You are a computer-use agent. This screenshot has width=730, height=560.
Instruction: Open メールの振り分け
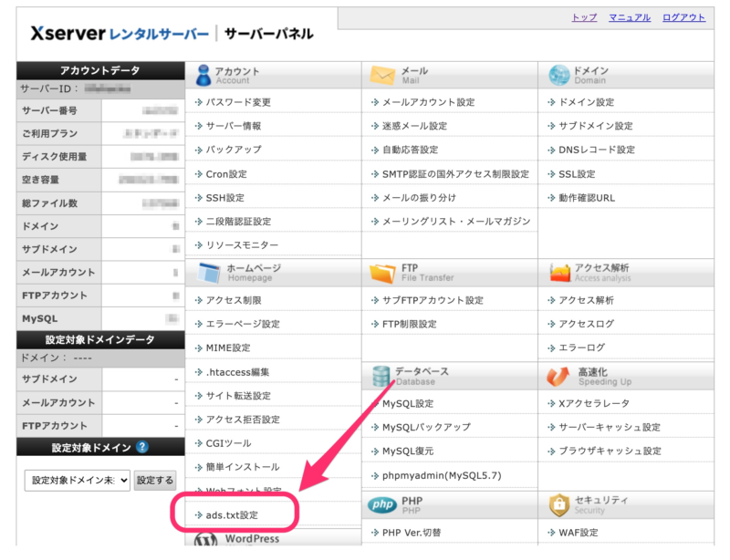tap(419, 198)
